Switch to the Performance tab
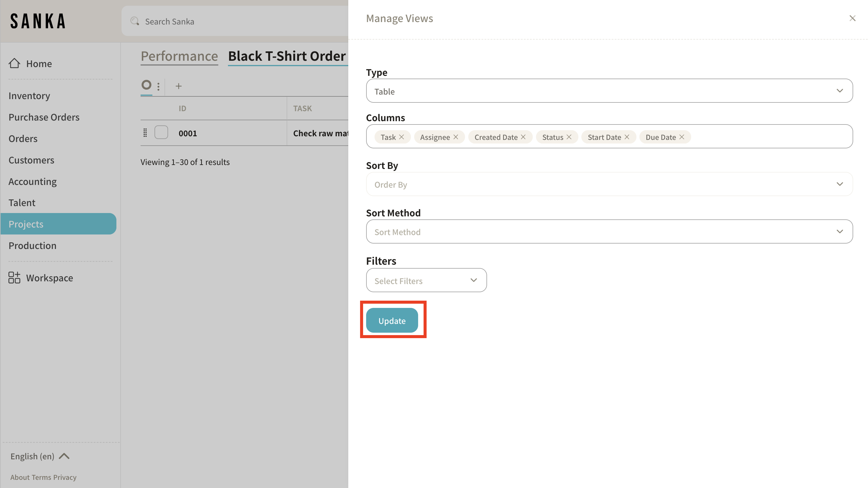The width and height of the screenshot is (868, 488). coord(179,56)
